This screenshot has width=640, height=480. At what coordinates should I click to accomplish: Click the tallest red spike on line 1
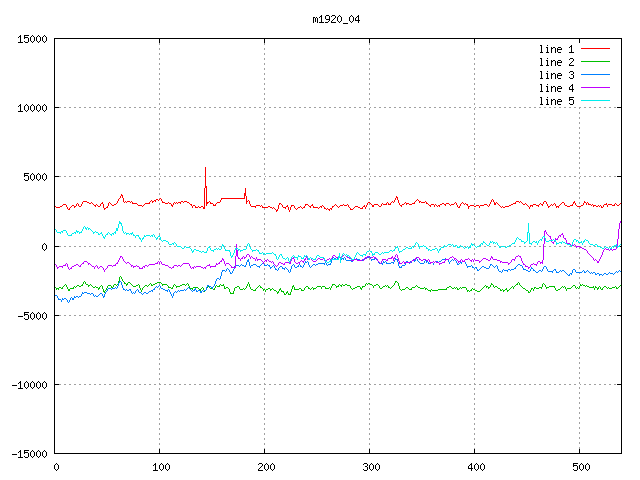(x=205, y=170)
